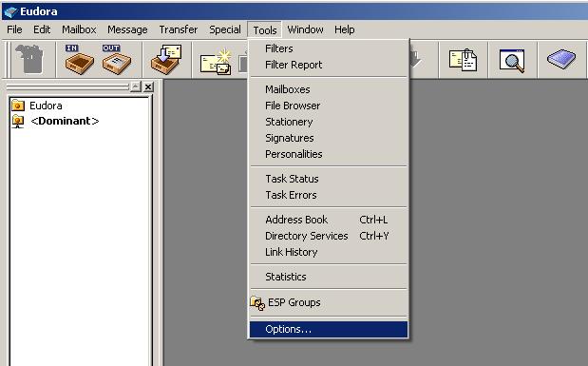Click the panel's small up-arrow button
Viewport: 588px width, 366px height.
click(x=136, y=87)
